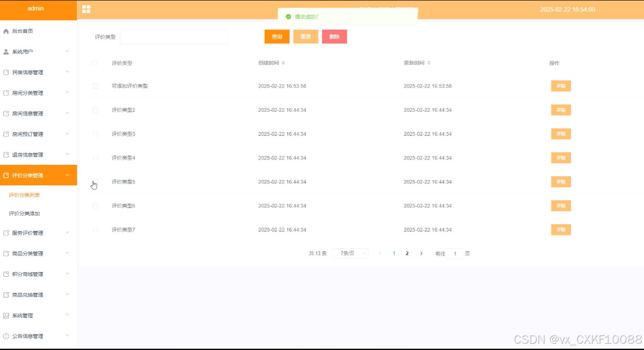Expand the 房间预订管理 menu chevron
The image size is (644, 350).
point(67,134)
